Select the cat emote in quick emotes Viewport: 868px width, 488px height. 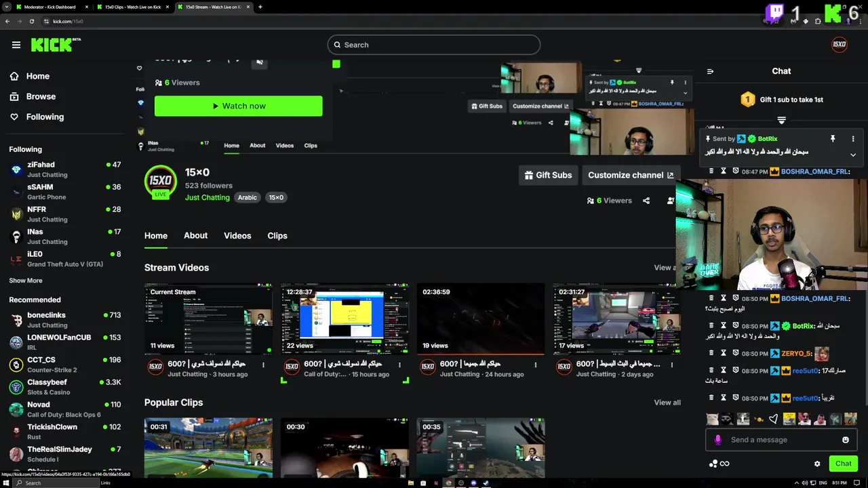pyautogui.click(x=712, y=420)
